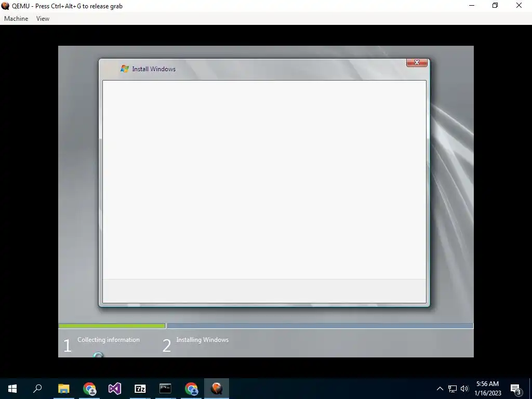The height and width of the screenshot is (399, 532).
Task: Open the Machine menu in QEMU
Action: 16,19
